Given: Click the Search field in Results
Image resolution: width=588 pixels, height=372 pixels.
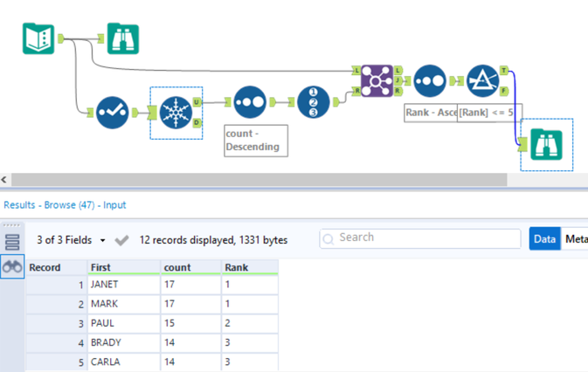Looking at the screenshot, I should (419, 238).
